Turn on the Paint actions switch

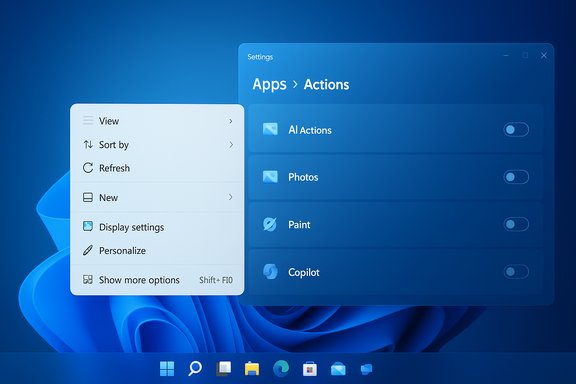click(516, 224)
